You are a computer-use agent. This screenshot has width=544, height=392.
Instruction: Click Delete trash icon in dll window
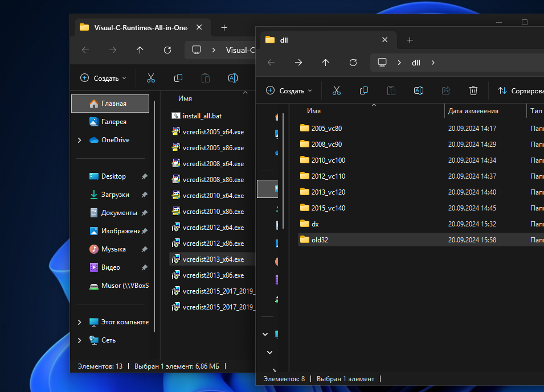[473, 91]
